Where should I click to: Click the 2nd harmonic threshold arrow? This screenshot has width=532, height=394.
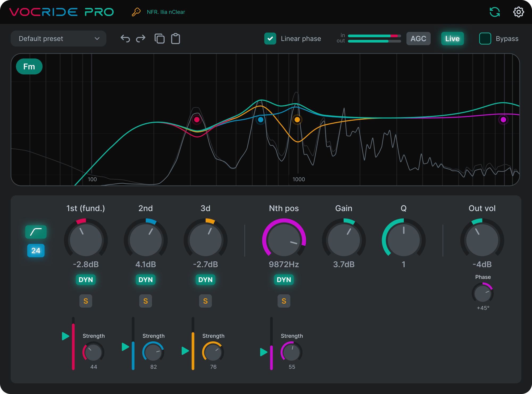[x=125, y=347]
